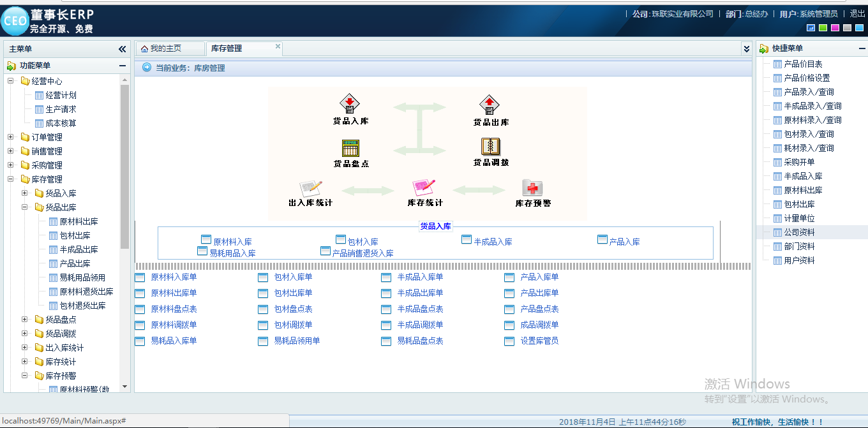Select 公司资料 in the quick menu
This screenshot has width=868, height=428.
[799, 232]
